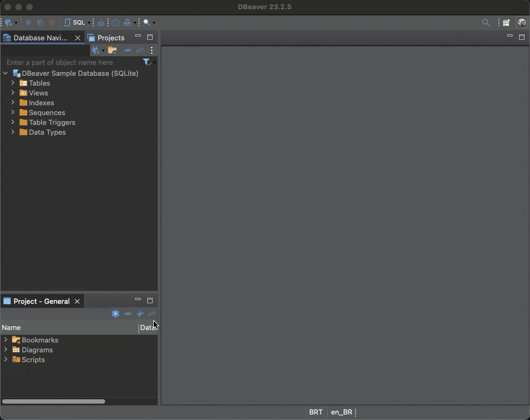Expand the Data Types folder
This screenshot has height=420, width=530.
click(13, 132)
